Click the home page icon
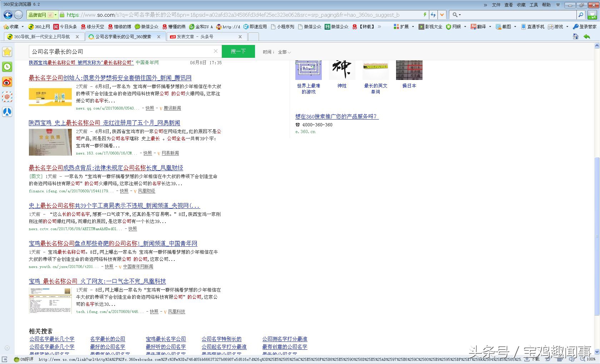Viewport: 600px width, 364px height. [575, 36]
